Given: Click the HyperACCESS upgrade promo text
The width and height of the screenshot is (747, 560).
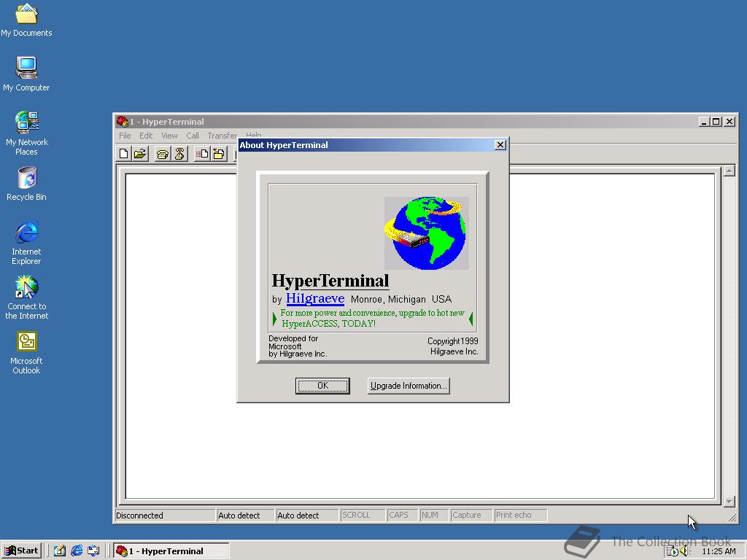Looking at the screenshot, I should click(373, 318).
